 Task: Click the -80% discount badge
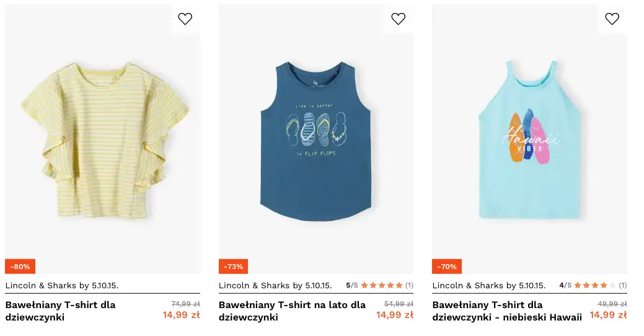(20, 267)
